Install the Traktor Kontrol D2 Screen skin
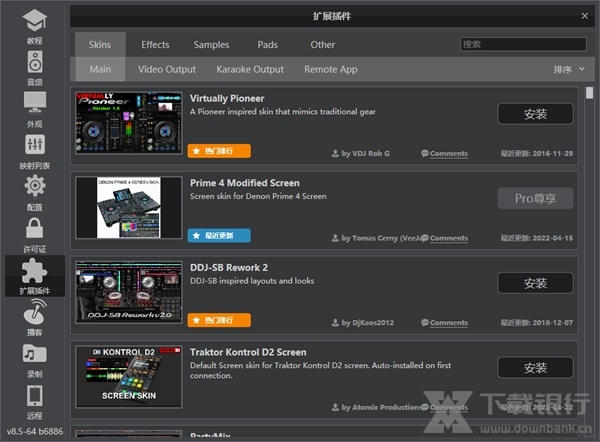Viewport: 600px width, 442px height. click(535, 368)
